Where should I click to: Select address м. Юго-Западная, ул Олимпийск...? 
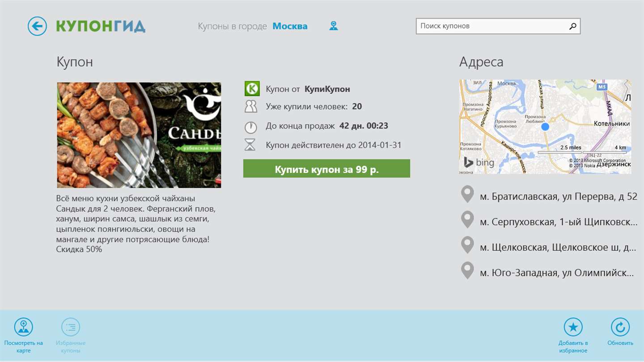coord(557,273)
